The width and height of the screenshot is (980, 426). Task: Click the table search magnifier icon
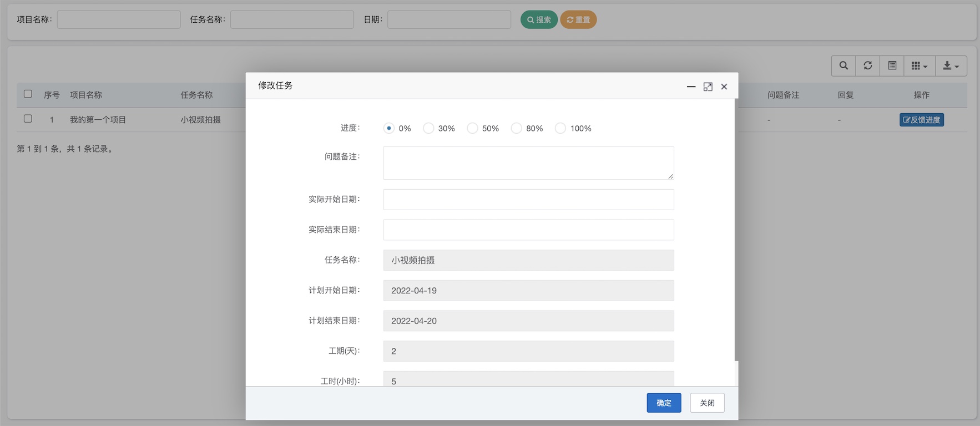[843, 65]
